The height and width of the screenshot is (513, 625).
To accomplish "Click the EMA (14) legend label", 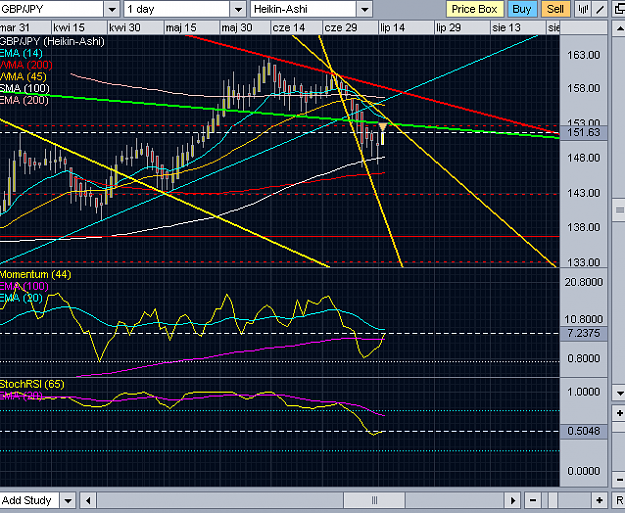I will 21,53.
